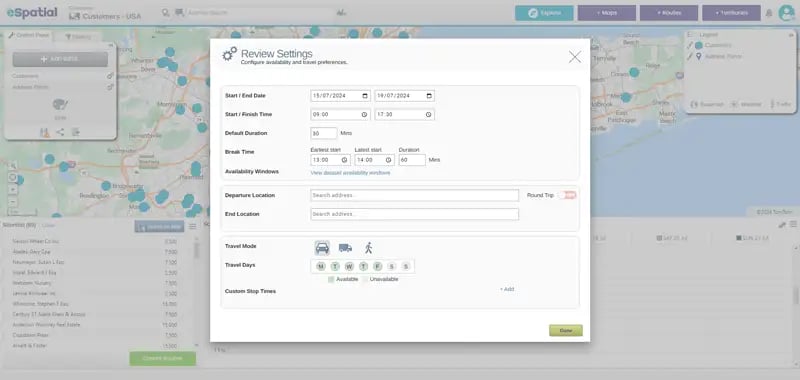Viewport: 800px width, 380px height.
Task: Open the start date calendar picker
Action: pos(365,96)
